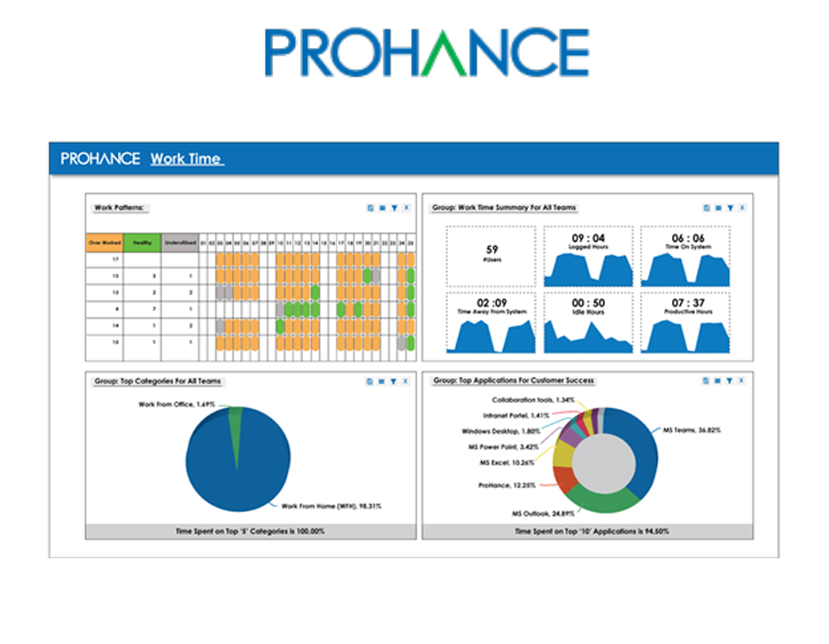Open the 59 #Users tile
The width and height of the screenshot is (829, 644).
(x=492, y=256)
